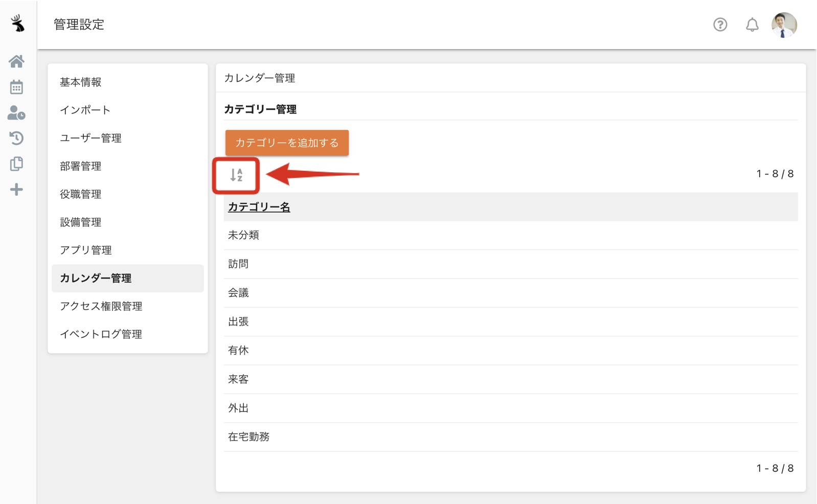Sort by カテゴリー名 column header

point(259,207)
